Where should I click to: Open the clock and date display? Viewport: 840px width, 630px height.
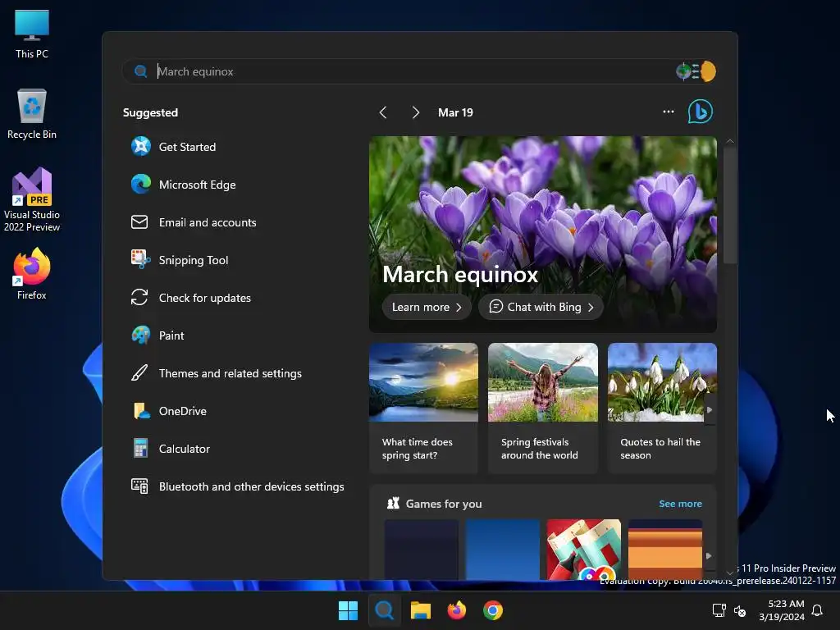click(x=782, y=610)
